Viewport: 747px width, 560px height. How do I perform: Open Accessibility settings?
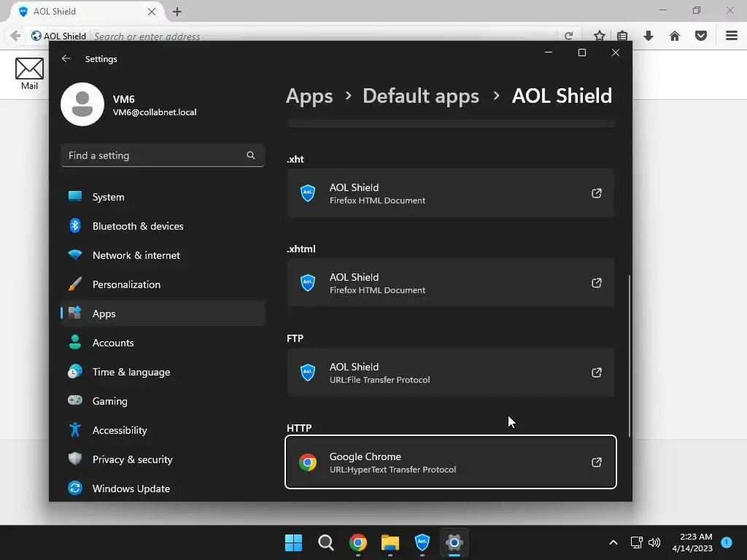pos(163,430)
